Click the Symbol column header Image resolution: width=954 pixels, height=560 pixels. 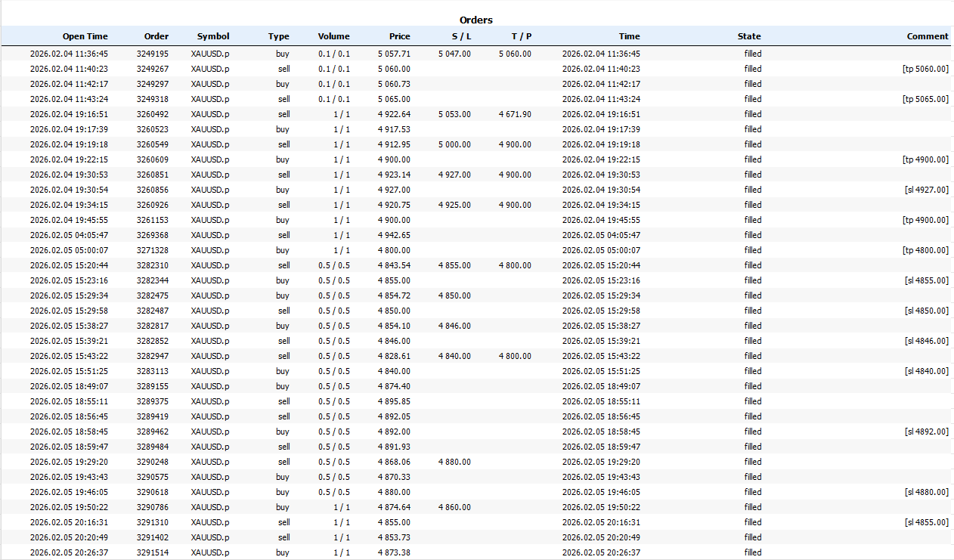coord(212,36)
